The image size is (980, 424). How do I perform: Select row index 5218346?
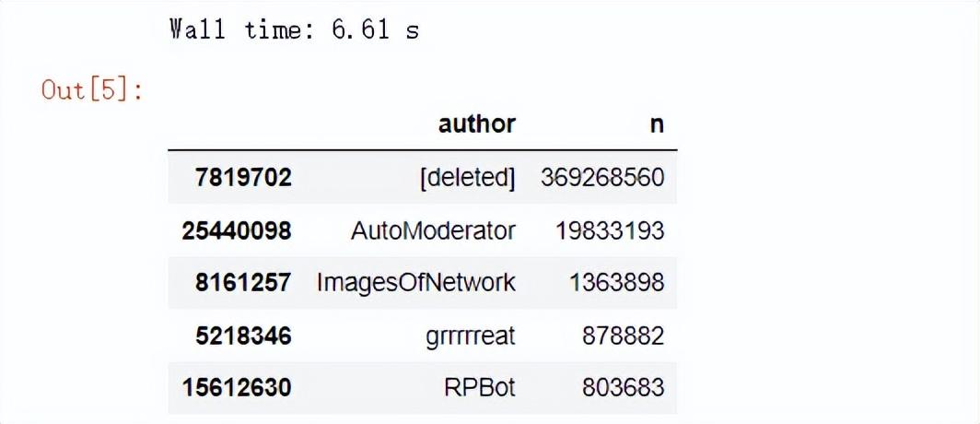tap(243, 336)
